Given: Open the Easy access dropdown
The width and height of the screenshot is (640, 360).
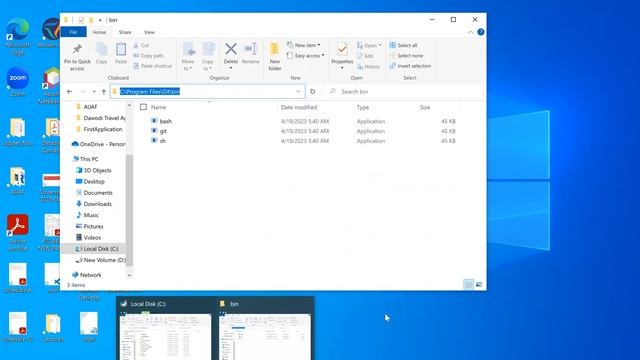Looking at the screenshot, I should (306, 56).
